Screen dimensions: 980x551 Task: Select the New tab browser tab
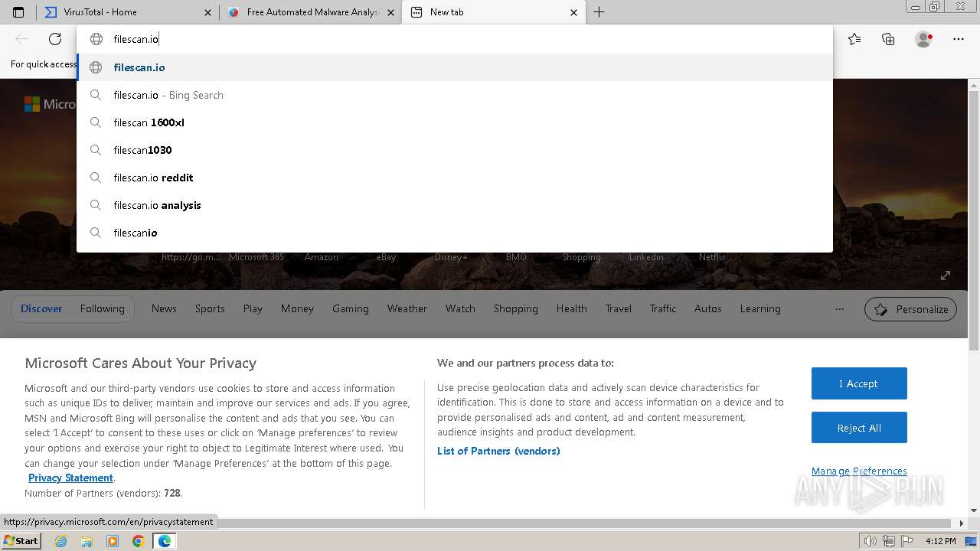[494, 12]
